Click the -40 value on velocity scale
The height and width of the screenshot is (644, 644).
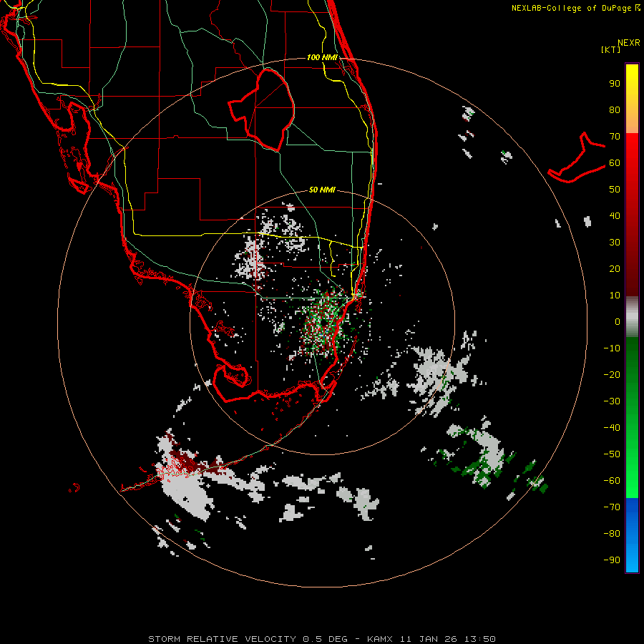pyautogui.click(x=612, y=428)
